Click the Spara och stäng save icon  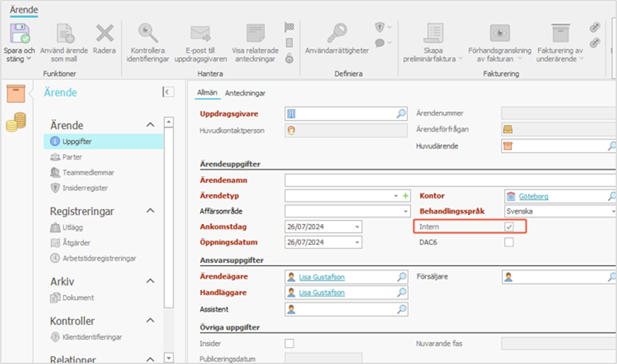20,33
